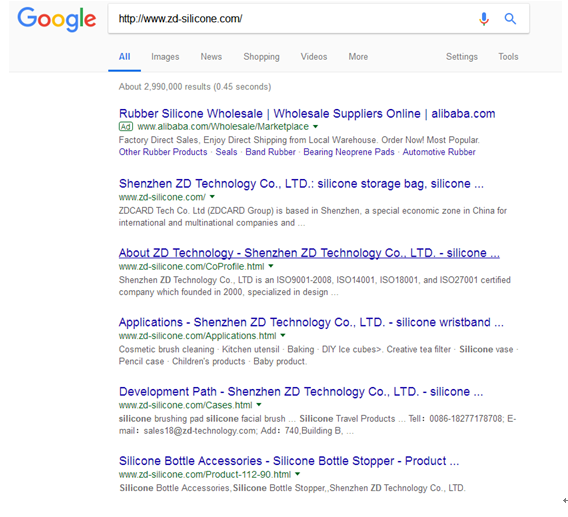568x517 pixels.
Task: Expand dropdown arrow beside Product-112-90.html URL
Action: pyautogui.click(x=297, y=474)
